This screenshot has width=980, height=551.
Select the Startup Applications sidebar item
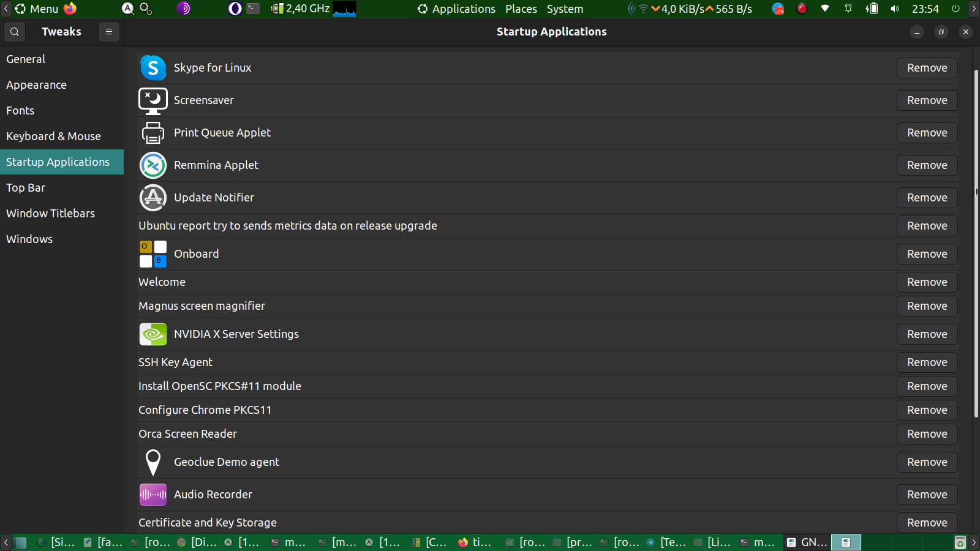click(62, 162)
